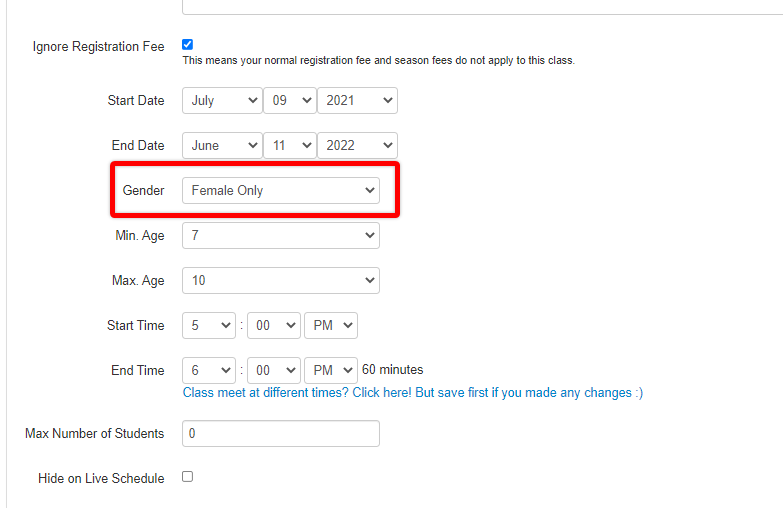This screenshot has height=508, width=783.
Task: Open the Start Date month dropdown showing July
Action: [x=222, y=100]
